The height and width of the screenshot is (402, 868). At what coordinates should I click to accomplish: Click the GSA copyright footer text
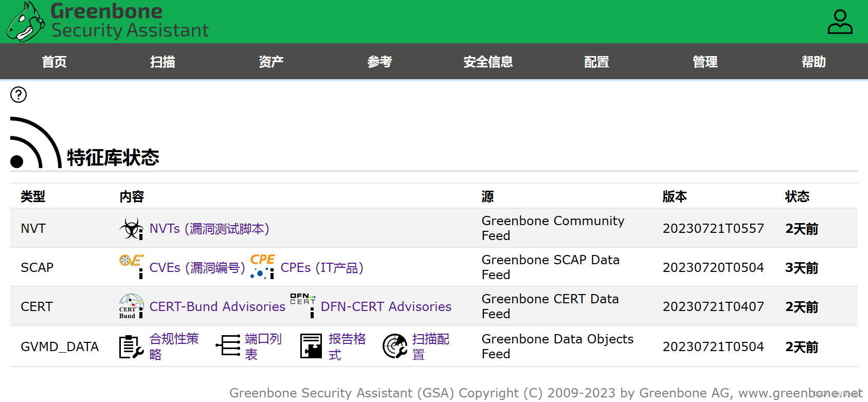click(546, 393)
